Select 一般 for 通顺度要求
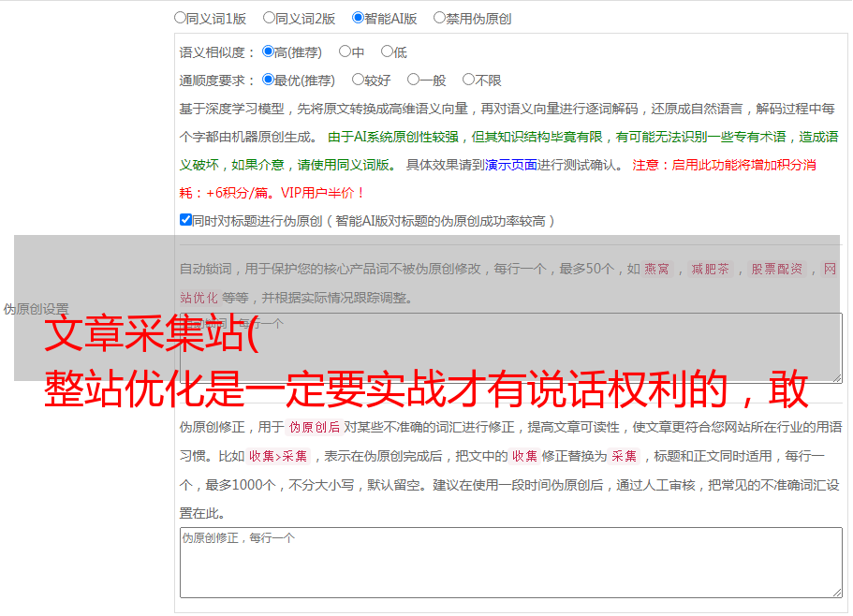The height and width of the screenshot is (616, 853). click(x=413, y=81)
